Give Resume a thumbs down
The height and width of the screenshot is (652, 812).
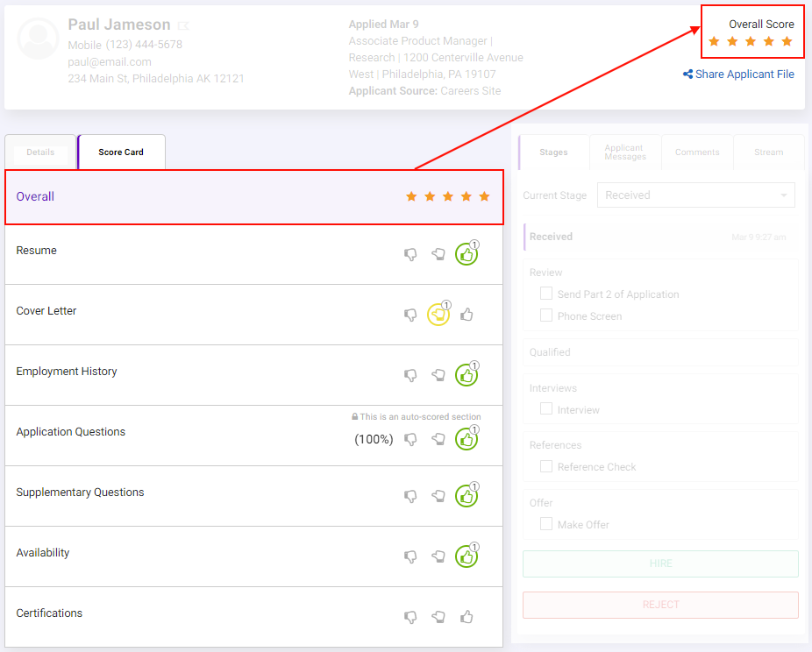tap(410, 255)
